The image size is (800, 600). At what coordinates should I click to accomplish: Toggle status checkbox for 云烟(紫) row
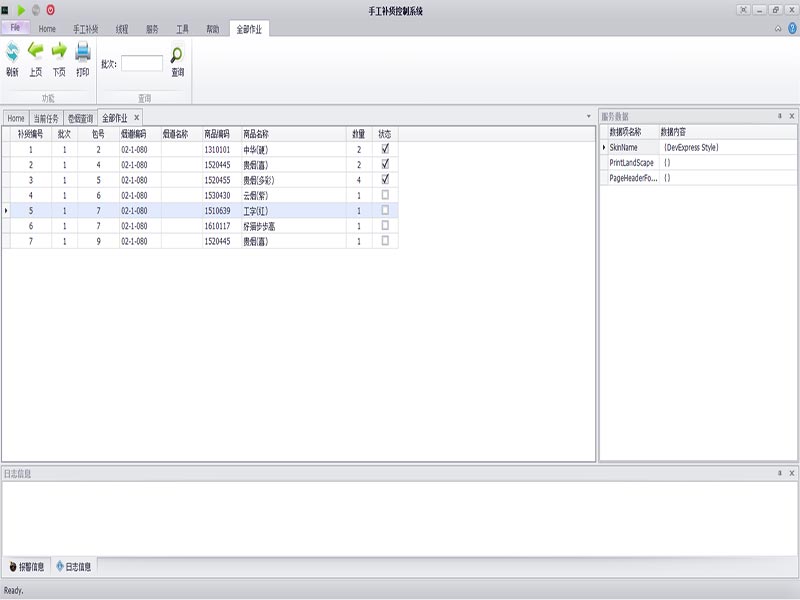click(x=385, y=195)
